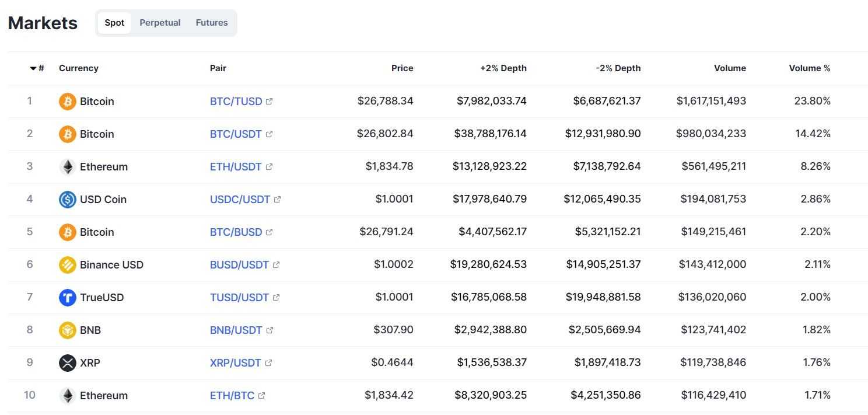Click the BNB logo icon
The width and height of the screenshot is (868, 415).
[x=68, y=330]
